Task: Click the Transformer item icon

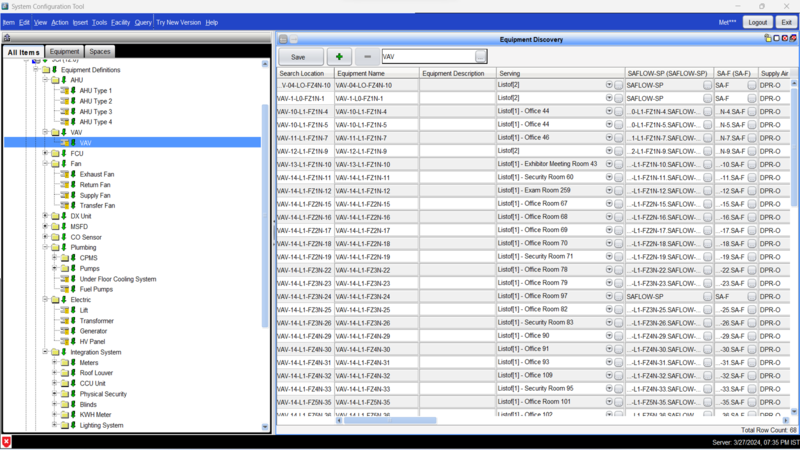Action: point(71,321)
